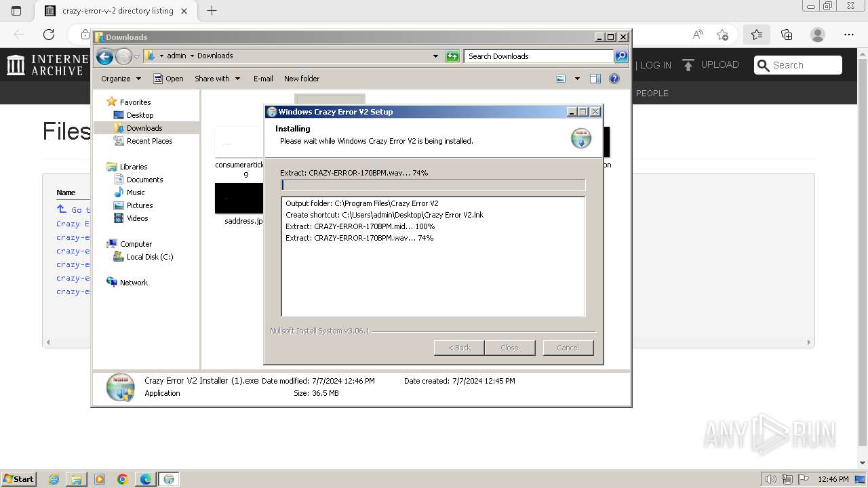Click the admin segment in the address bar
Image resolution: width=868 pixels, height=488 pixels.
[x=176, y=56]
